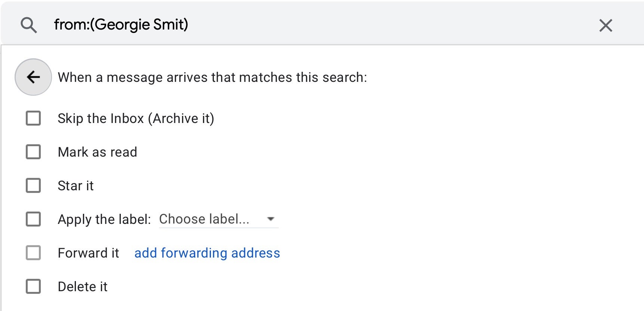Enable the Mark as read checkbox
Viewport: 644px width, 311px height.
click(33, 152)
